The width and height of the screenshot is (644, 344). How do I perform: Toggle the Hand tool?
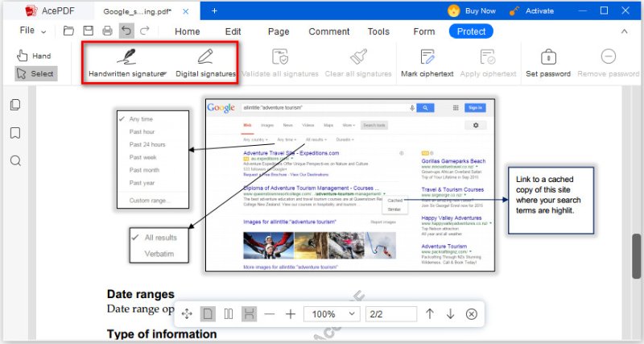tap(34, 56)
